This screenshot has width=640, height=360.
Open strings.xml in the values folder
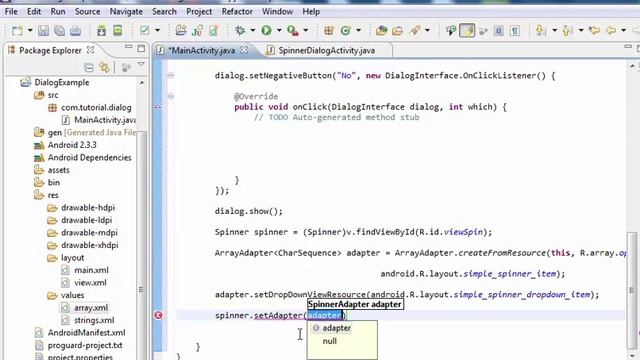pos(94,320)
